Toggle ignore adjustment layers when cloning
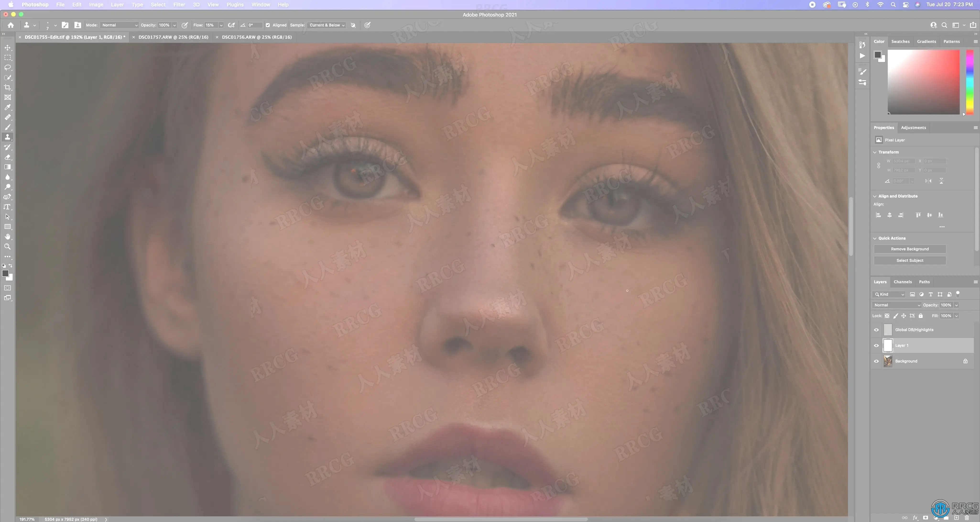 [353, 25]
